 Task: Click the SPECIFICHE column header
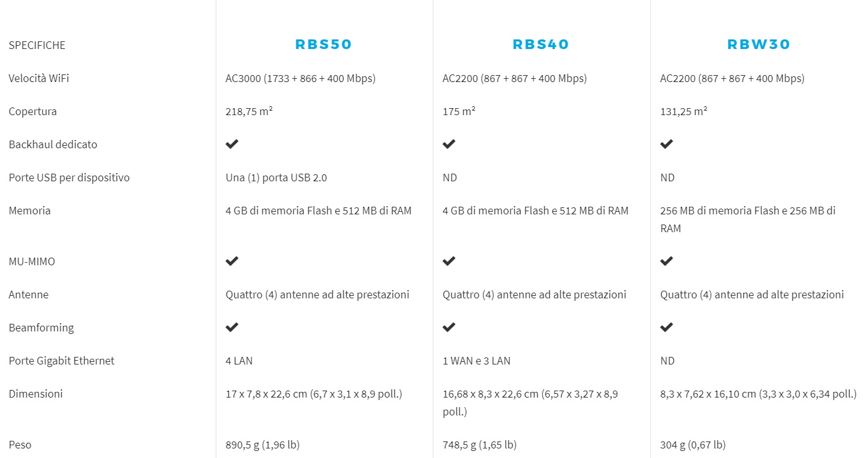[37, 45]
